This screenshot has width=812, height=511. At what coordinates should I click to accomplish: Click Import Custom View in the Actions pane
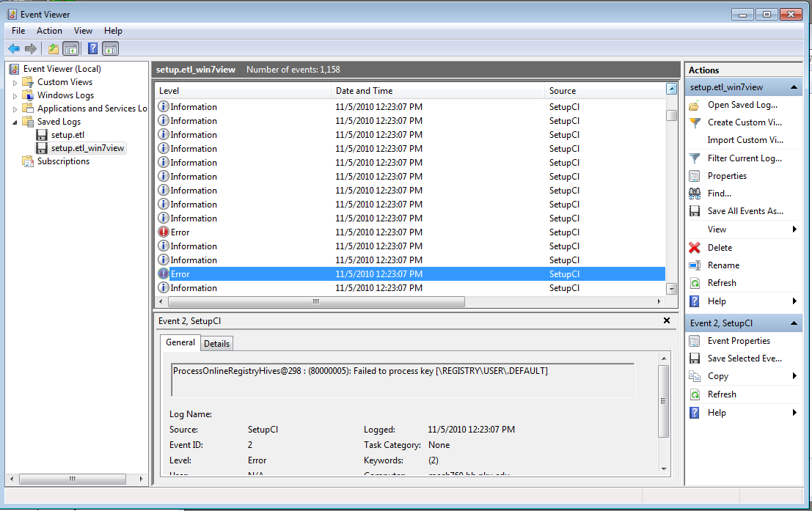point(742,139)
